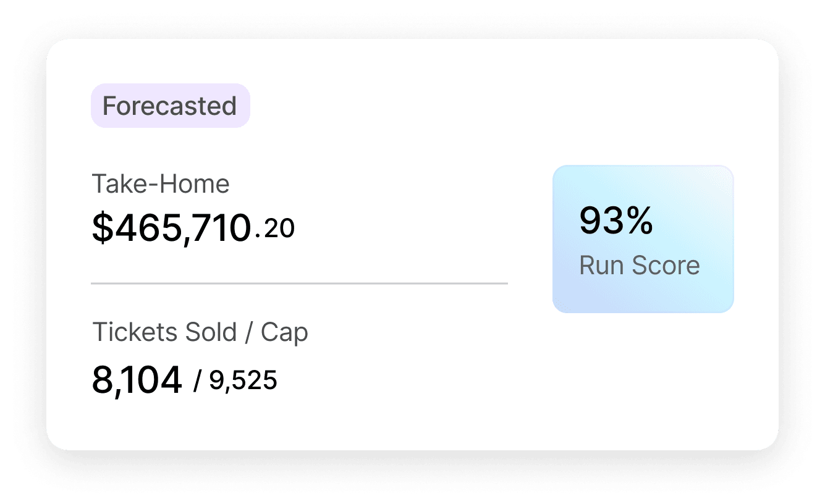Click the Forecasted badge

(170, 106)
